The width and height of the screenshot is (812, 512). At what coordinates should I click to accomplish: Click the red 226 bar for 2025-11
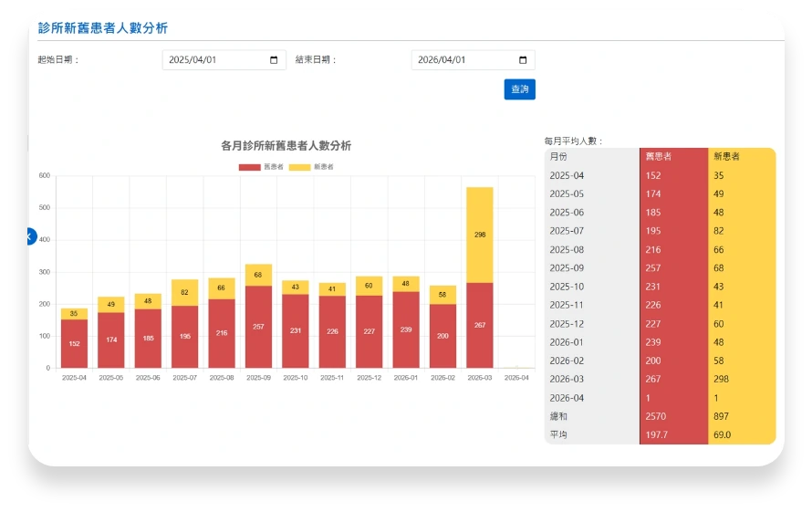pyautogui.click(x=332, y=331)
